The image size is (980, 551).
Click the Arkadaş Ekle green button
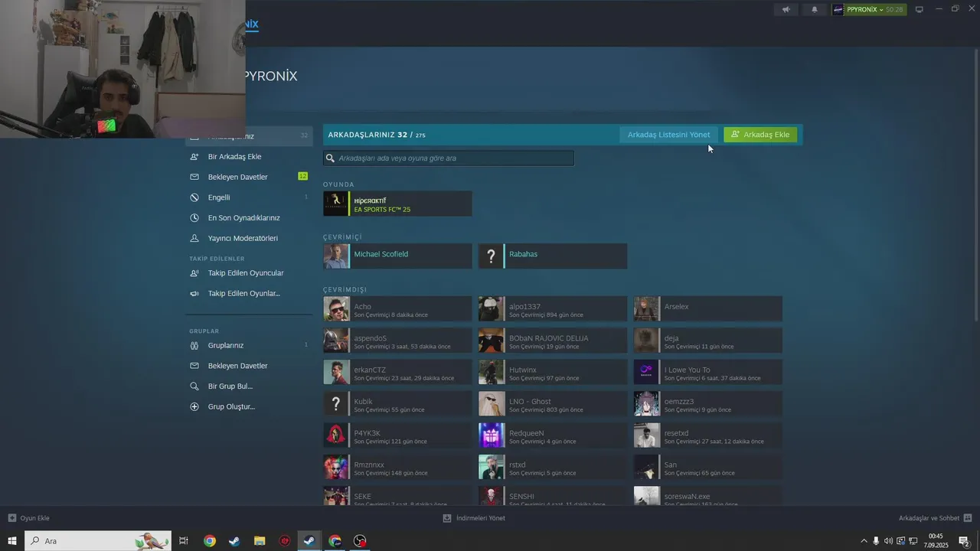pyautogui.click(x=760, y=135)
